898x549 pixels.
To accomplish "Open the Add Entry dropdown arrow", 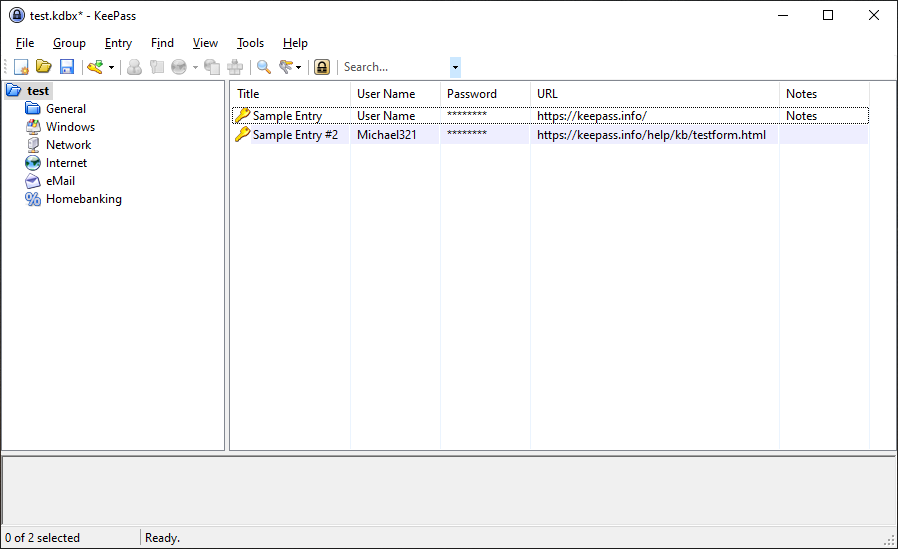I will coord(112,68).
